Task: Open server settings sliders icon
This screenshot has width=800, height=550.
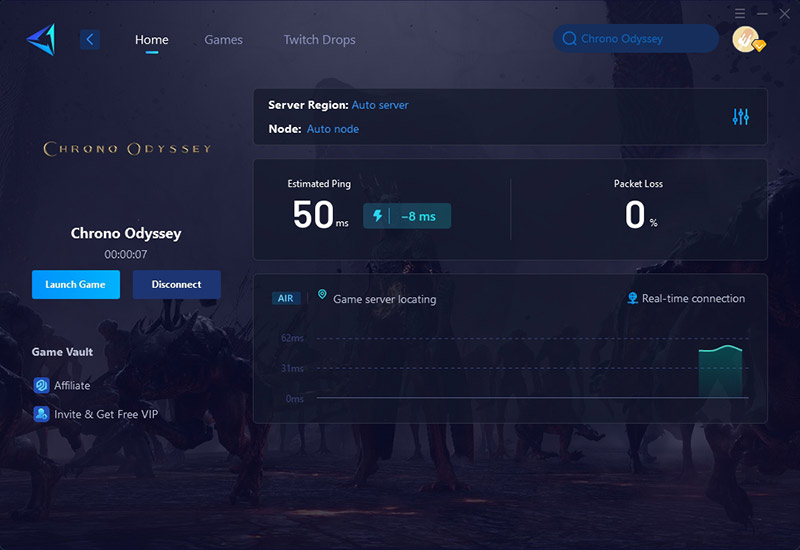Action: [740, 117]
